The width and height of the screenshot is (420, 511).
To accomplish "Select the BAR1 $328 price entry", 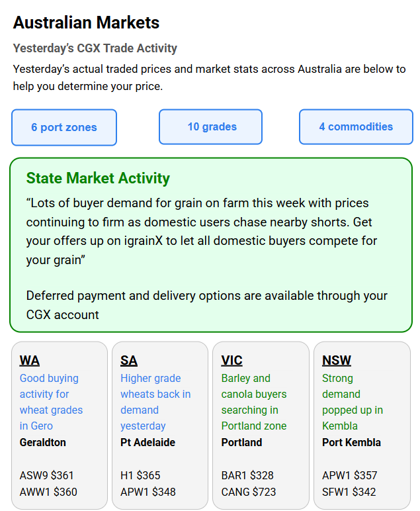I will point(247,475).
